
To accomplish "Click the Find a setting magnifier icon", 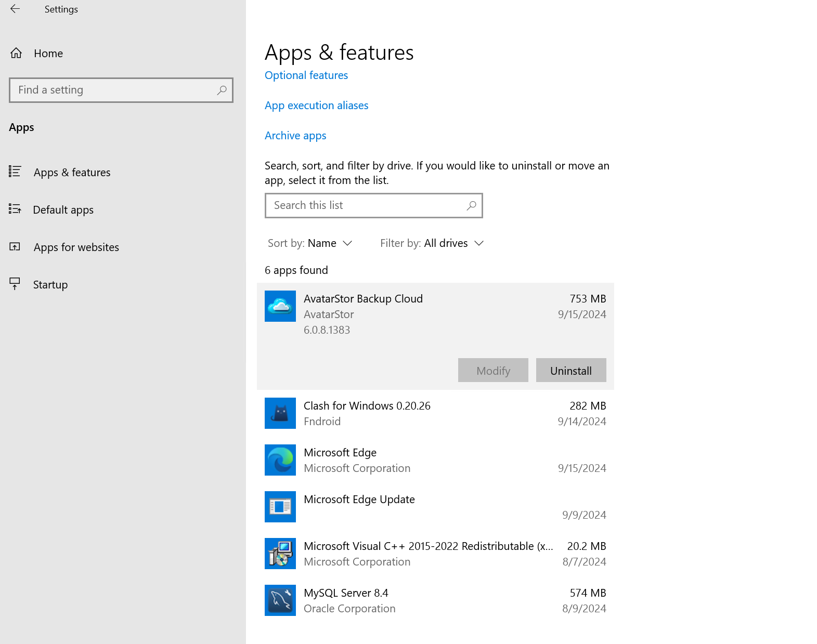I will point(222,90).
